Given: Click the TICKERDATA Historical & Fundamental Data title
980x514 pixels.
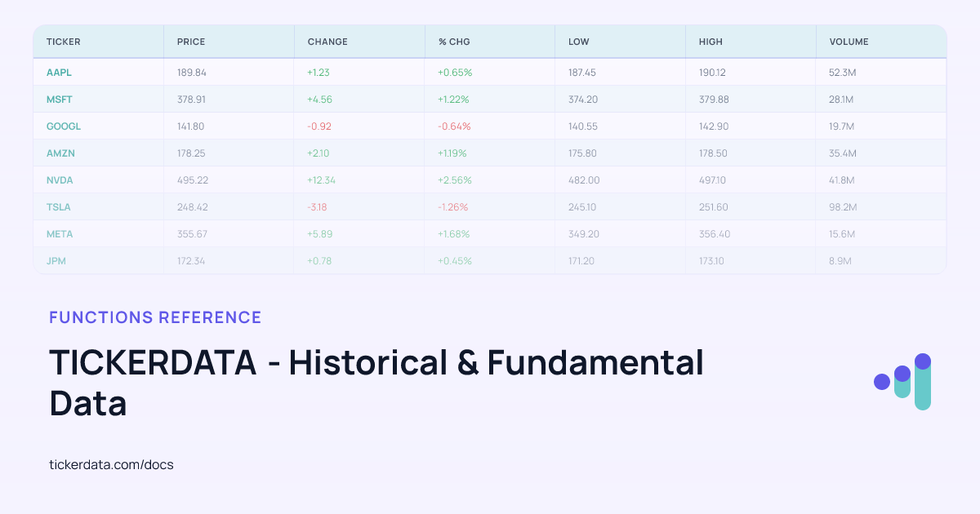Looking at the screenshot, I should pos(376,383).
